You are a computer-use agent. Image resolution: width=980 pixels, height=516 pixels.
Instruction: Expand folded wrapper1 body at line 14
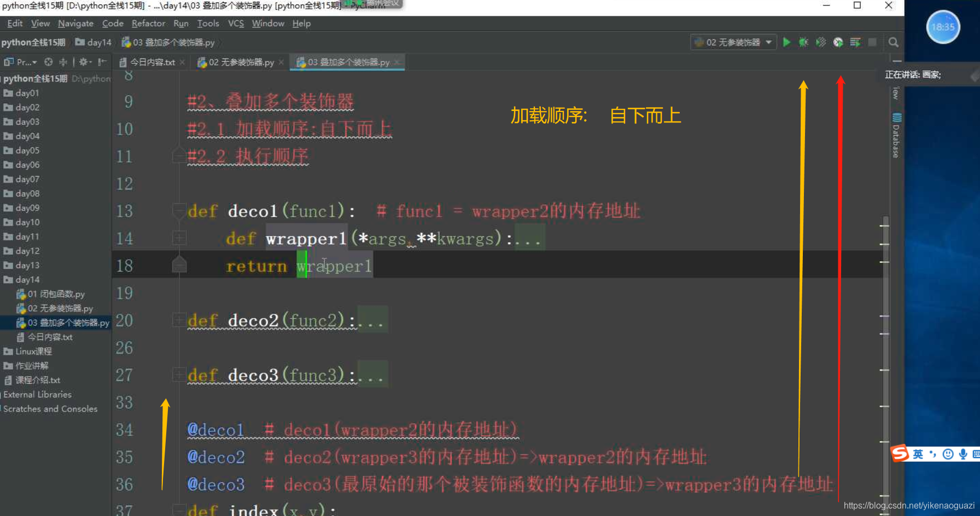[179, 238]
